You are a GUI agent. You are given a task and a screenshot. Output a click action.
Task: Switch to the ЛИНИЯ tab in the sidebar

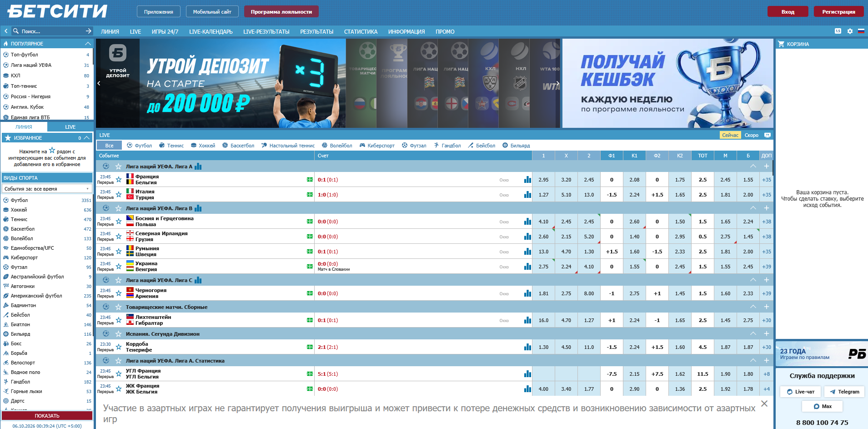click(x=24, y=127)
